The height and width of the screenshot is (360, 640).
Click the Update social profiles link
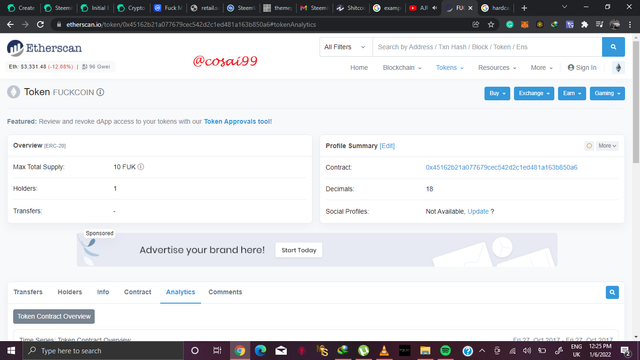point(478,211)
